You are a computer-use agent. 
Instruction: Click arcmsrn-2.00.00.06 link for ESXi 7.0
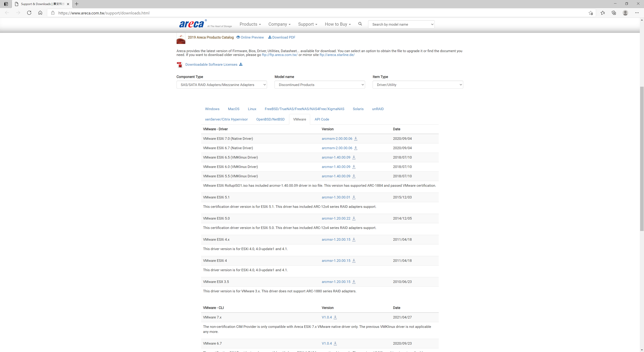(x=337, y=139)
